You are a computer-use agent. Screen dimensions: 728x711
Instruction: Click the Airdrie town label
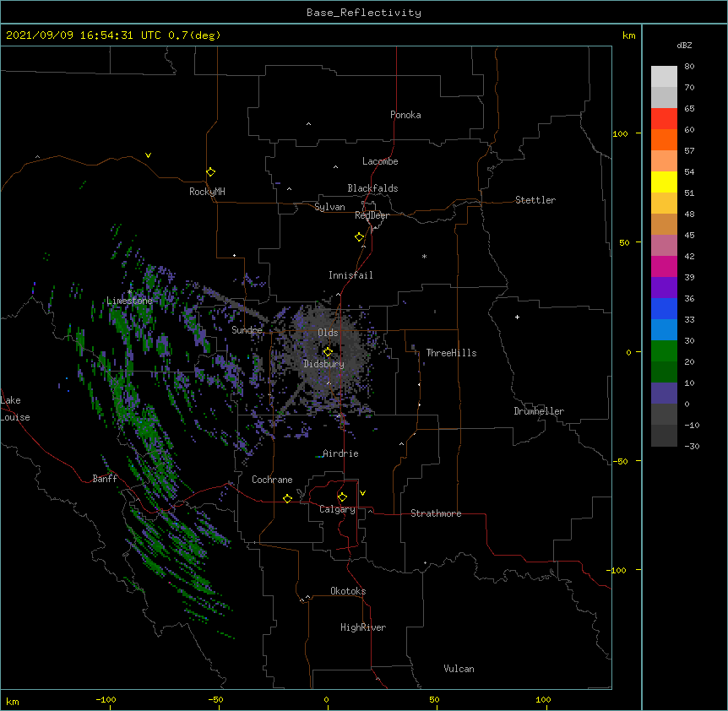click(x=340, y=453)
